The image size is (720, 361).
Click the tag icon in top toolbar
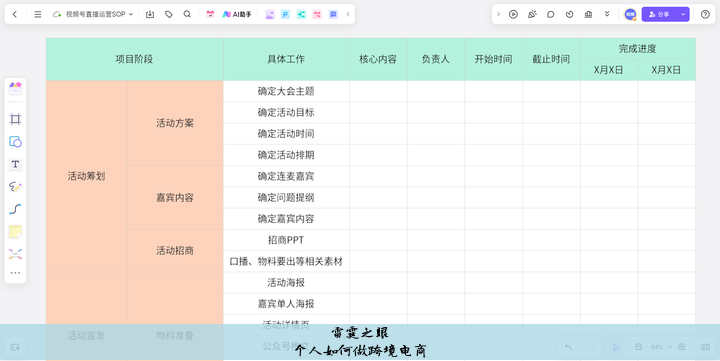pos(169,14)
